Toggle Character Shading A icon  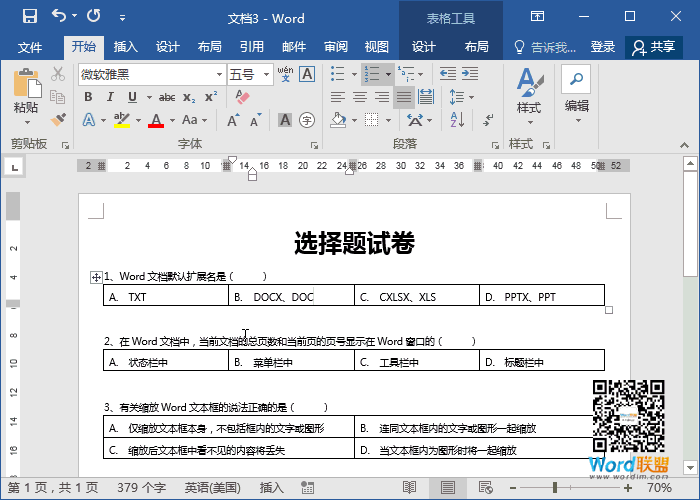coord(285,120)
